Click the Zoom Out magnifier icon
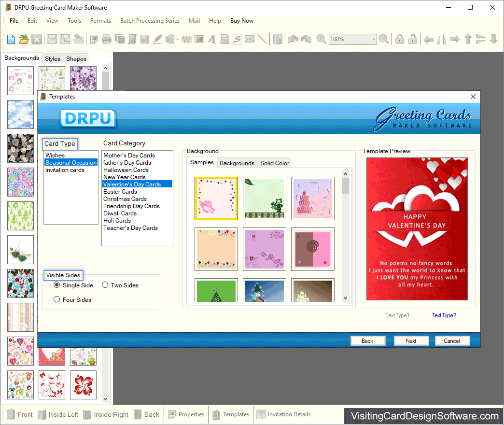 [384, 39]
